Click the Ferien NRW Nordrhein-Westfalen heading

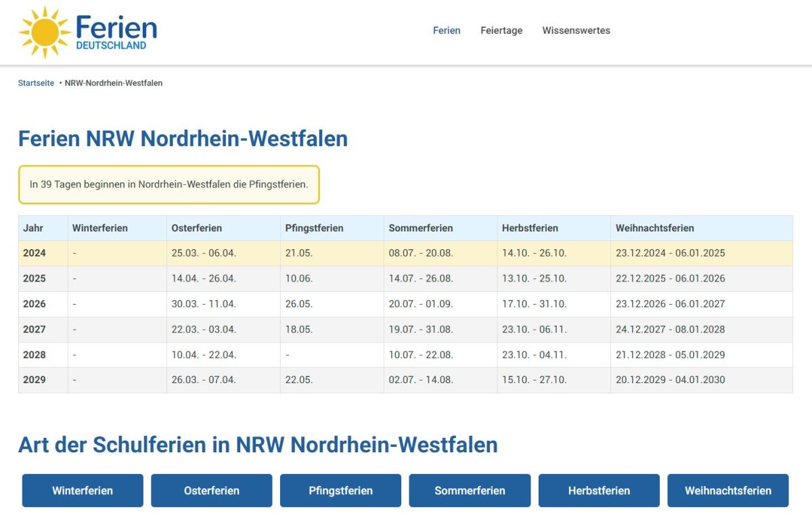pyautogui.click(x=183, y=138)
